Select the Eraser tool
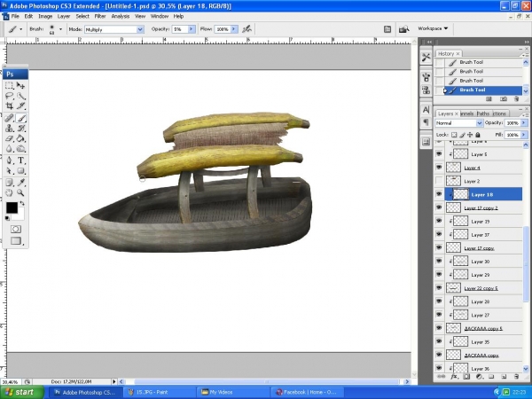 point(10,138)
